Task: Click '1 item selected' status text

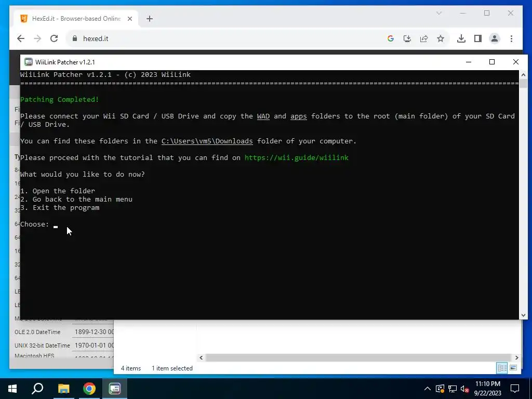Action: (172, 368)
